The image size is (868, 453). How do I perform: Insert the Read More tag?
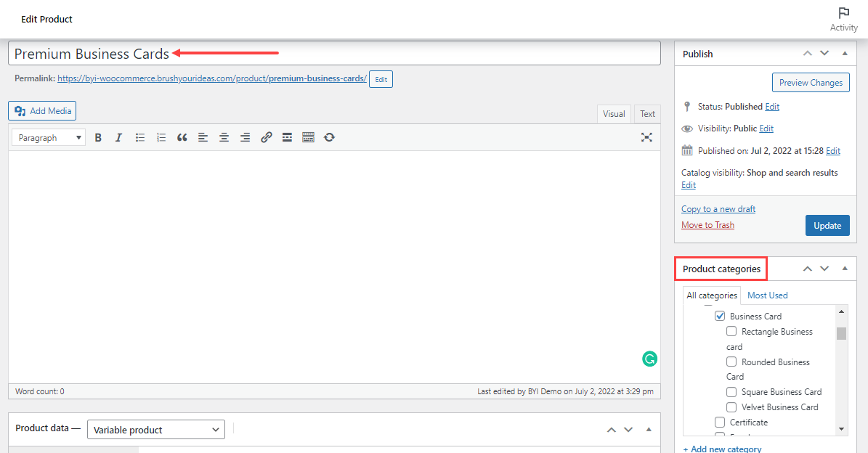[x=286, y=137]
